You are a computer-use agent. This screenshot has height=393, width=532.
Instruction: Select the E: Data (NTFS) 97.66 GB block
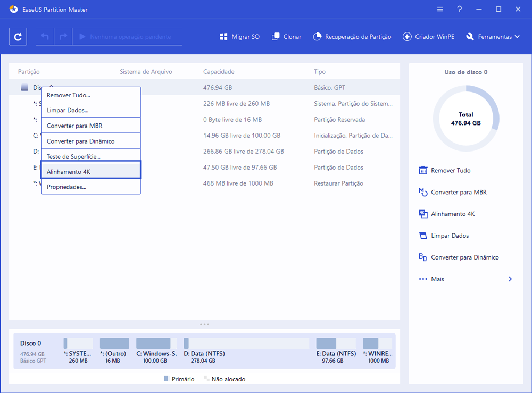[x=336, y=351]
